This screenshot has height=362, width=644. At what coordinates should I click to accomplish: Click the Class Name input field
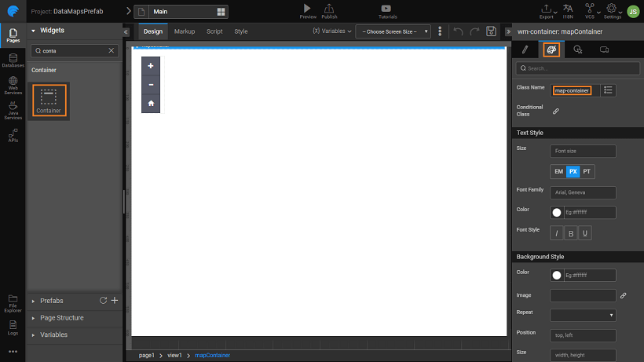[x=575, y=90]
